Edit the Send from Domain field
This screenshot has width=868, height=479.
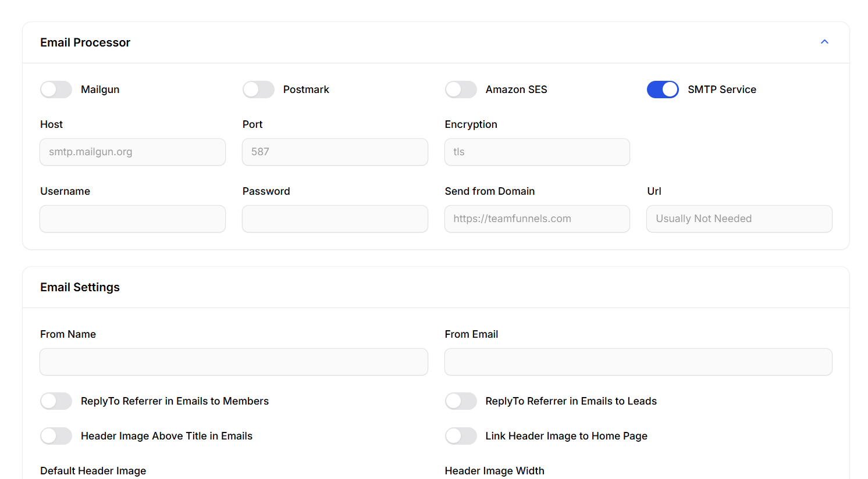point(537,219)
